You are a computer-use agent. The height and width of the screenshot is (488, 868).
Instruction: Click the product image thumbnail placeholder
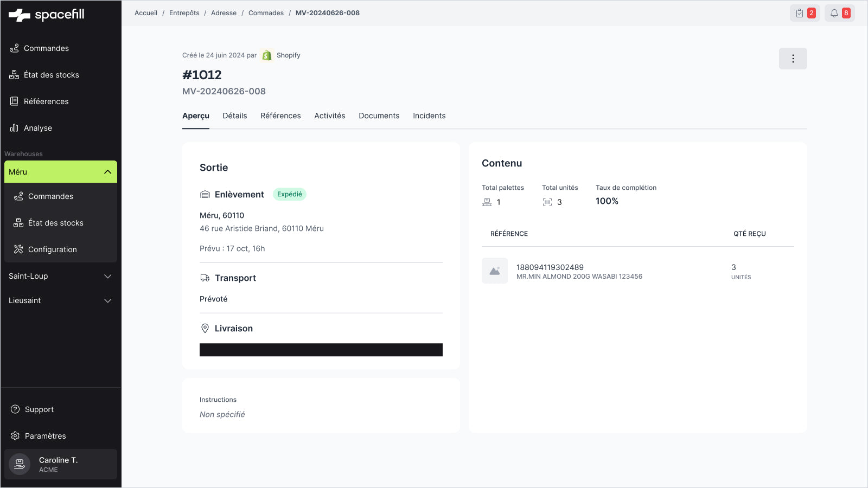[494, 271]
